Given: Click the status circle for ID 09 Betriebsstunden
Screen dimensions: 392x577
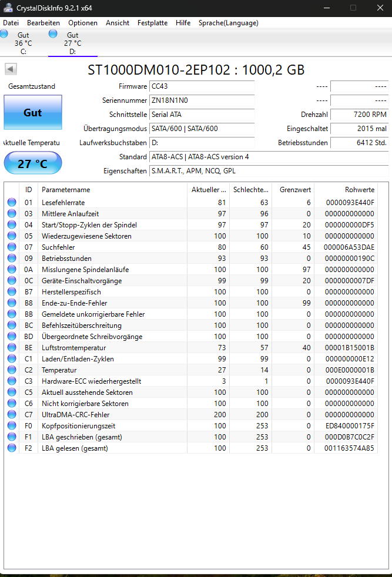Looking at the screenshot, I should 12,258.
